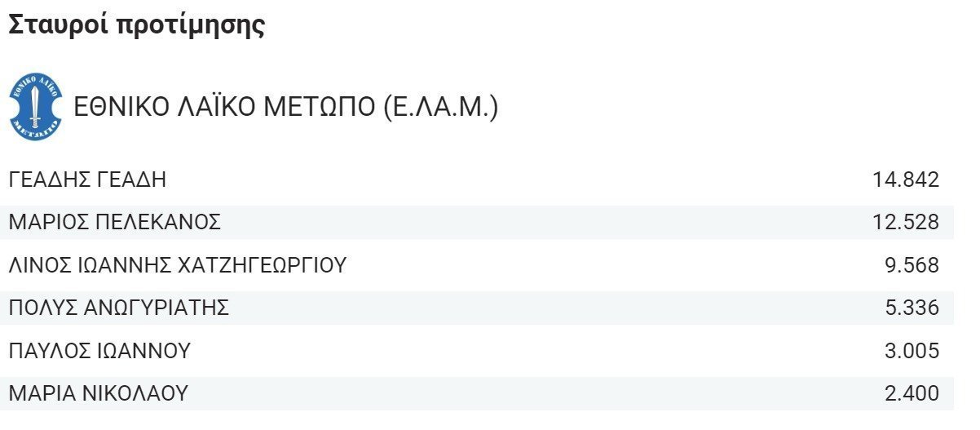Select candidate ΓΕΑΔΗΣ ΓΕΑΔΗ
Image resolution: width=980 pixels, height=430 pixels.
(87, 180)
